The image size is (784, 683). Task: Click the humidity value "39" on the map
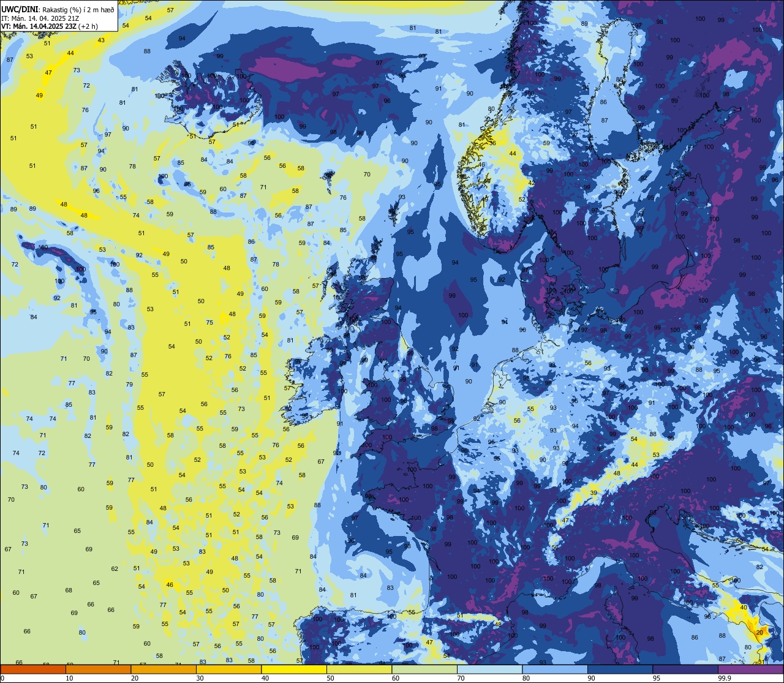(593, 493)
